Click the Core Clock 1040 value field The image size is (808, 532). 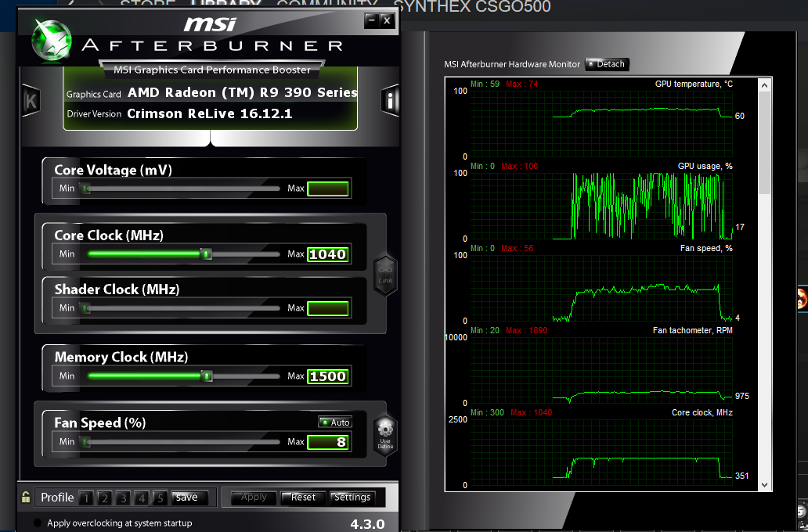click(328, 254)
